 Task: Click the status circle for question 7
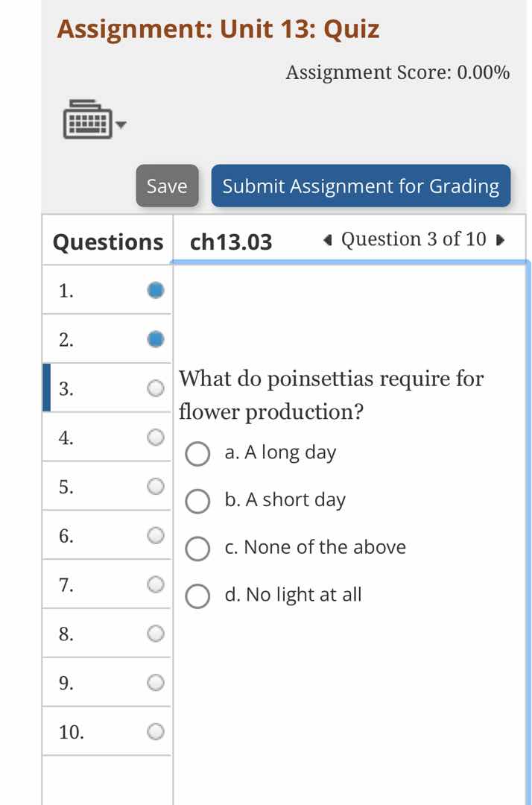tap(155, 584)
